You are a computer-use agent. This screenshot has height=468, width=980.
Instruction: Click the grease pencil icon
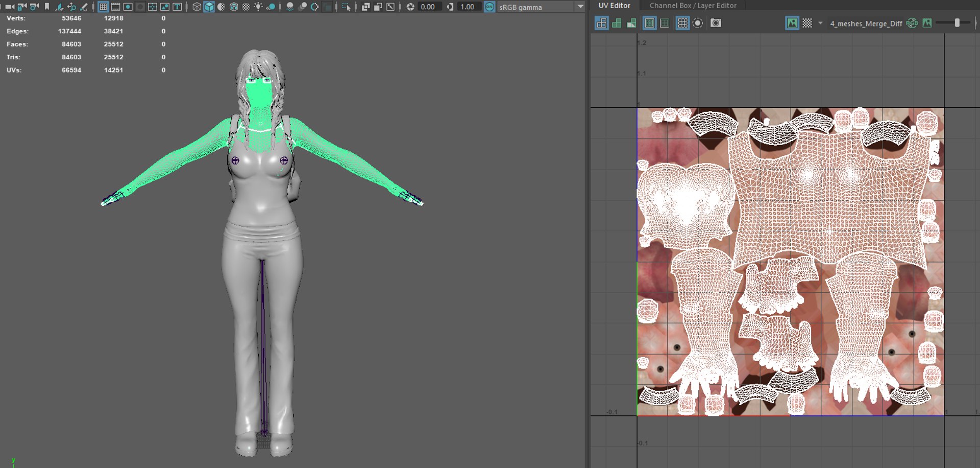point(84,7)
